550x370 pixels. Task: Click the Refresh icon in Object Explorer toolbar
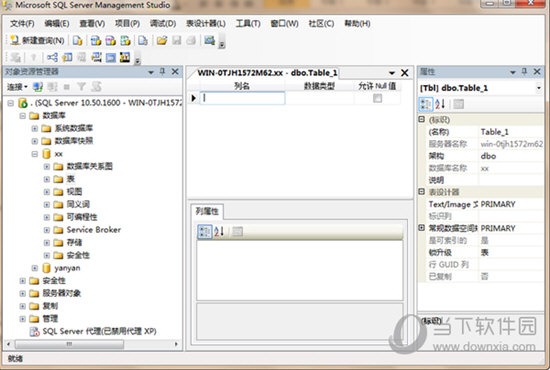pos(96,86)
